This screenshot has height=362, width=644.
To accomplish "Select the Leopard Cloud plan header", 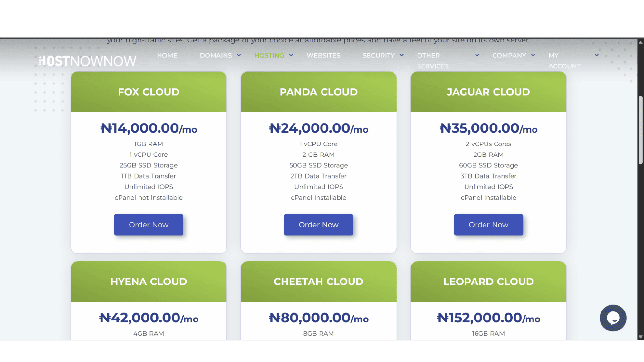I will (x=488, y=282).
